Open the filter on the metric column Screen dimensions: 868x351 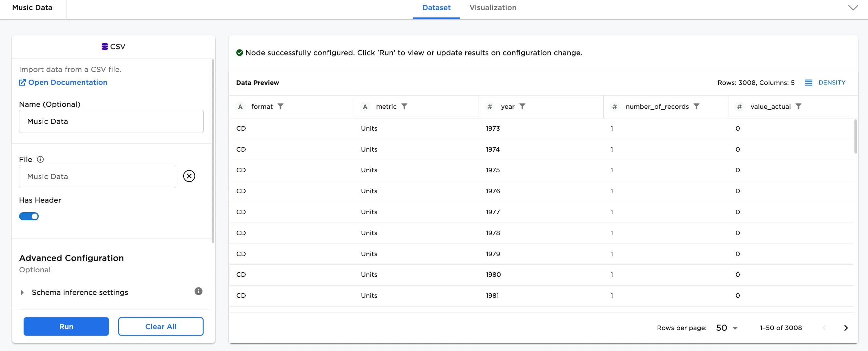[x=405, y=106]
